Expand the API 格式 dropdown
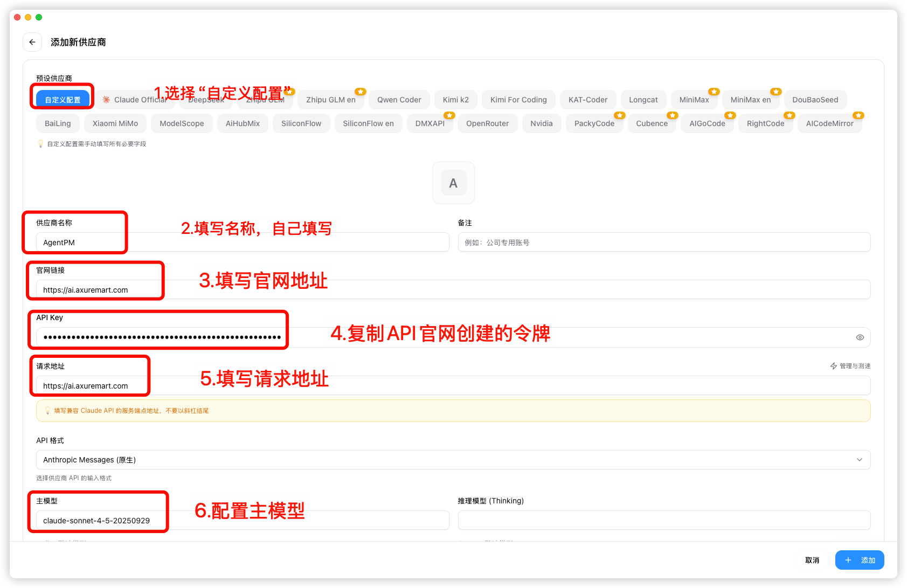 (453, 460)
